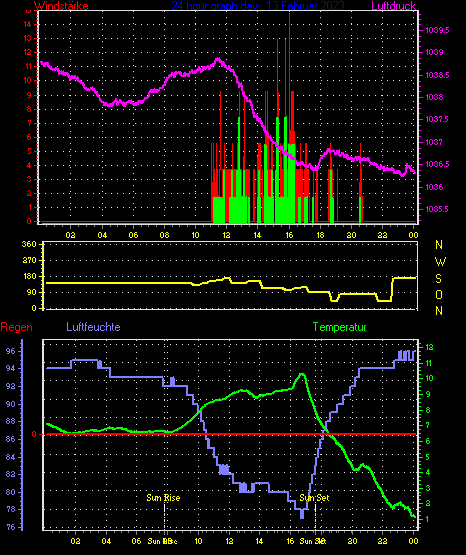Click the red zero rain line label
Viewport: 466px width, 555px height.
pyautogui.click(x=34, y=434)
